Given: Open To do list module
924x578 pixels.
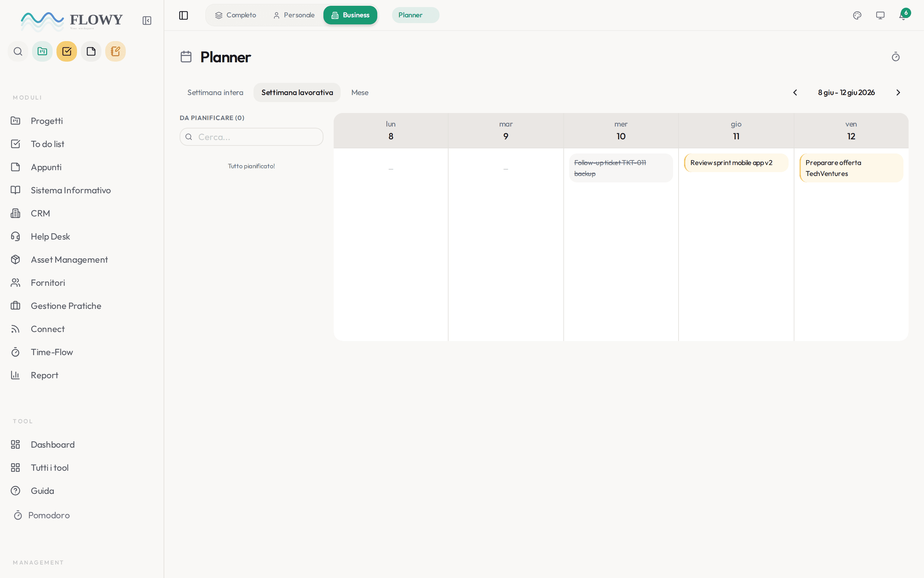Looking at the screenshot, I should pos(82,144).
